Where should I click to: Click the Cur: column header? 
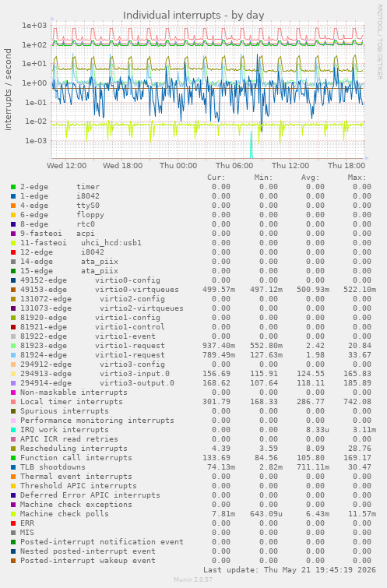216,178
